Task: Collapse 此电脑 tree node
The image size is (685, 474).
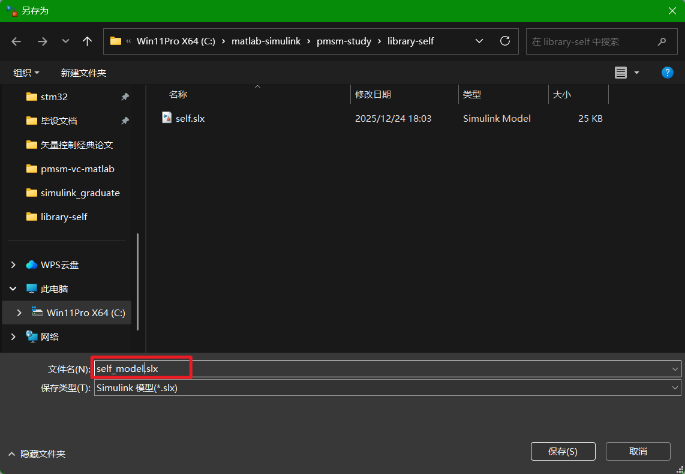Action: [13, 289]
